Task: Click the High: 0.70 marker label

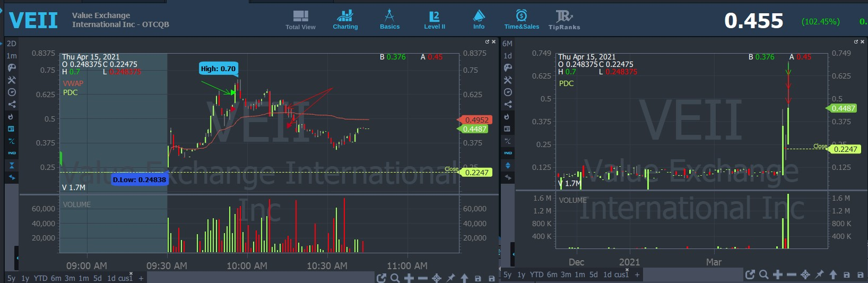Action: (218, 68)
